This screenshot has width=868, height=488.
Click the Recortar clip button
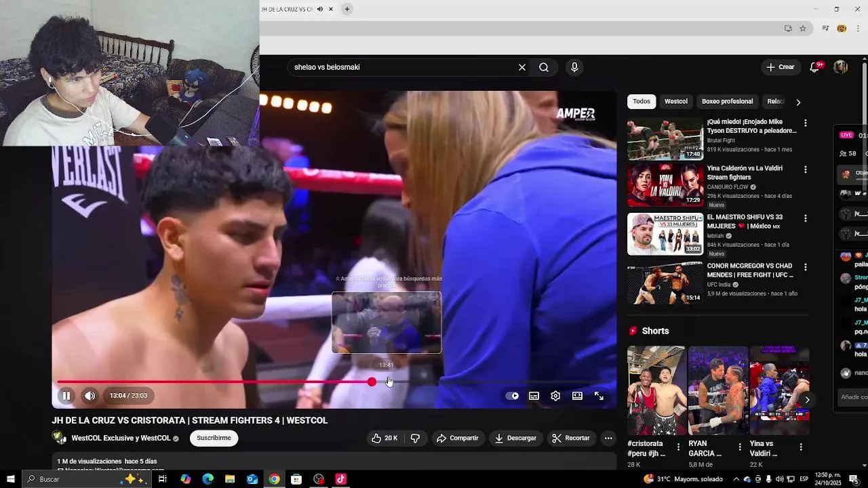(x=571, y=439)
